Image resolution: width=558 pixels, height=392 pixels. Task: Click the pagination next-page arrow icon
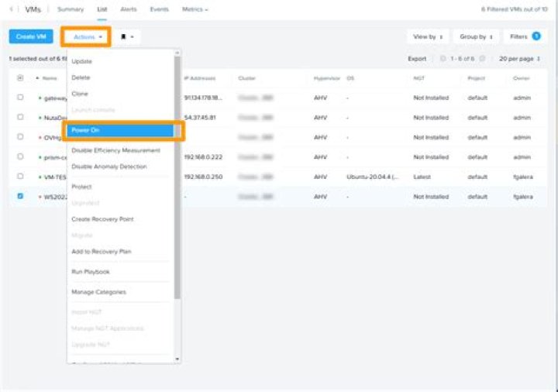483,59
